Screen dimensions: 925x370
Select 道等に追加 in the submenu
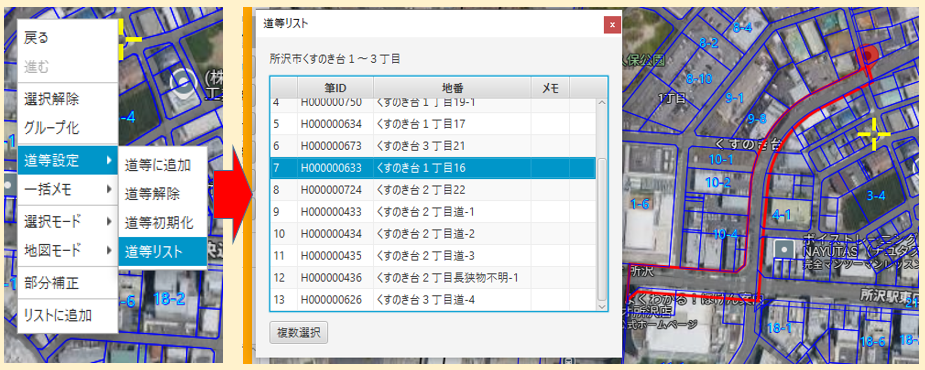(x=163, y=165)
